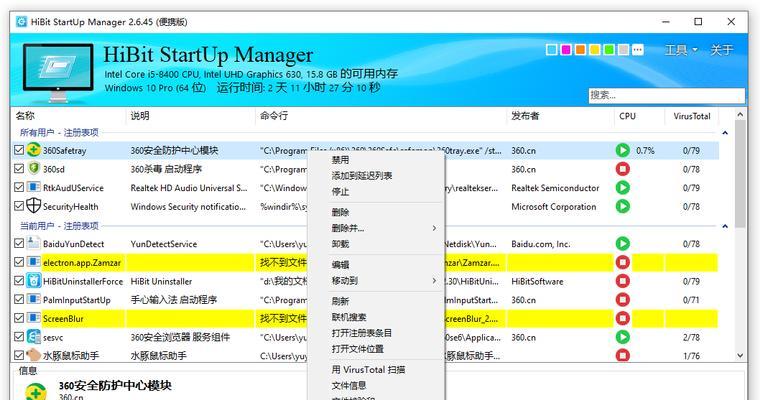The image size is (760, 400).
Task: Click the ScreenBlur row icon
Action: click(x=33, y=318)
